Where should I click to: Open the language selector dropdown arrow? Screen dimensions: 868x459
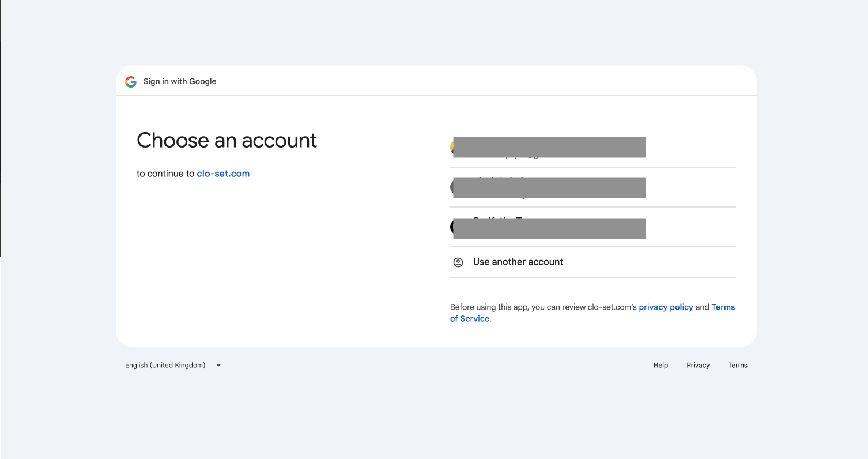tap(218, 365)
